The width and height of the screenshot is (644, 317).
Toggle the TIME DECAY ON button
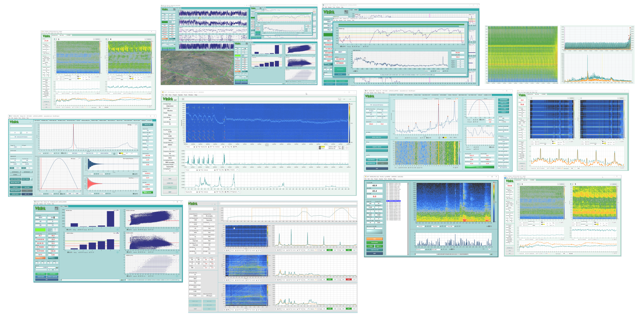tap(90, 153)
